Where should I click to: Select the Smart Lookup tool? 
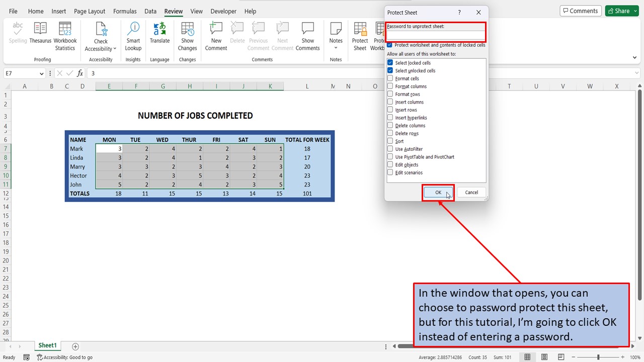click(x=133, y=33)
